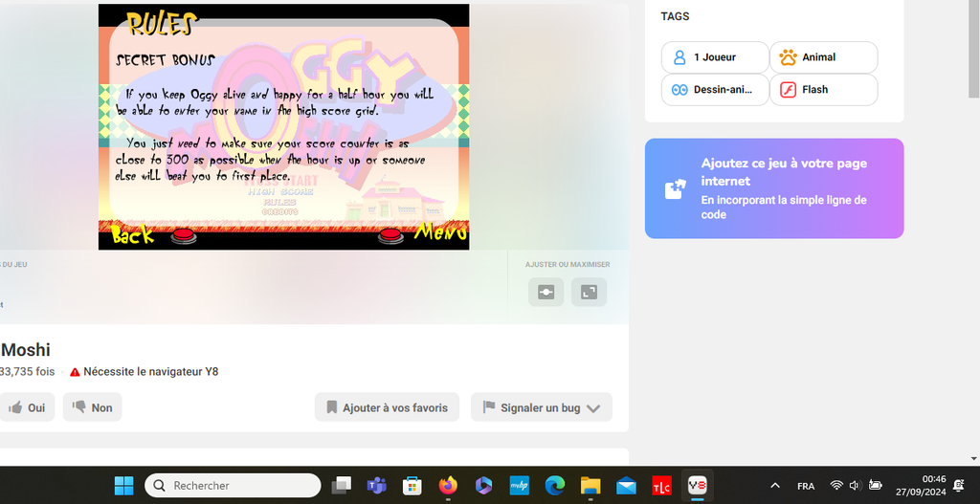Dislike the game with Non thumbs-down

click(92, 407)
